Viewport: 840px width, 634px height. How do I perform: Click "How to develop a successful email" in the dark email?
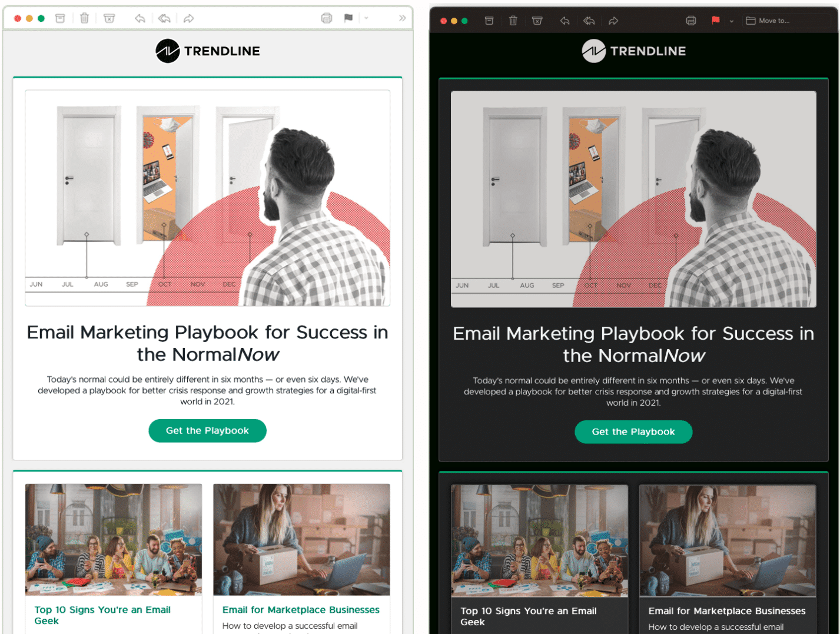pos(716,627)
